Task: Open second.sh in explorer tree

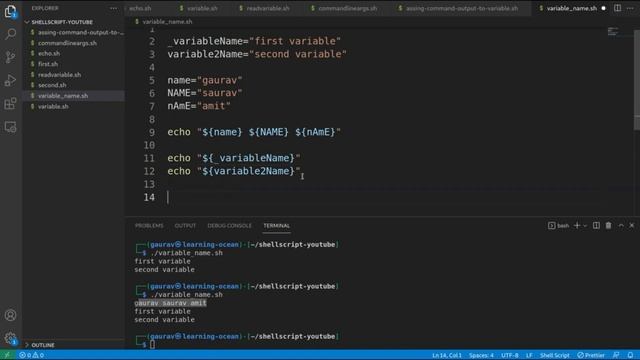Action: pos(74,85)
